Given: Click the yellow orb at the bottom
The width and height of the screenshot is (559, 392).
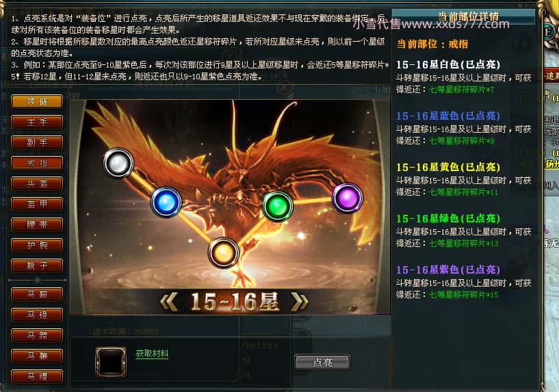Looking at the screenshot, I should (224, 252).
